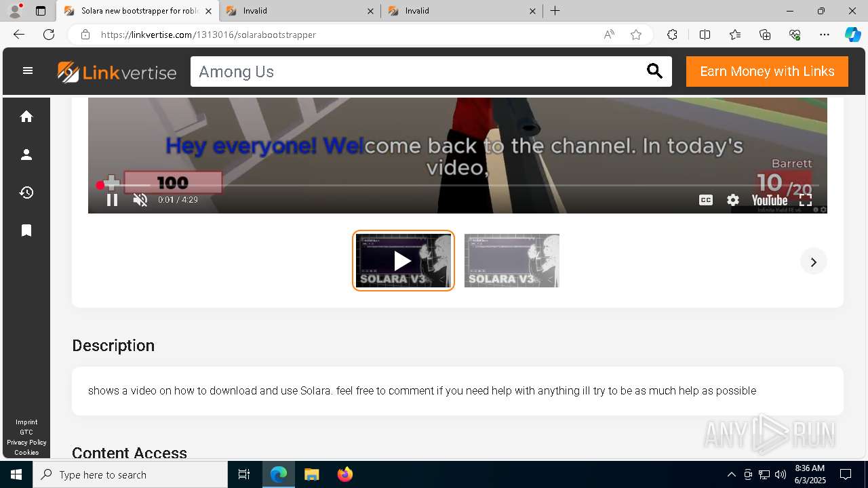Open the Privacy Policy link
868x488 pixels.
point(26,443)
